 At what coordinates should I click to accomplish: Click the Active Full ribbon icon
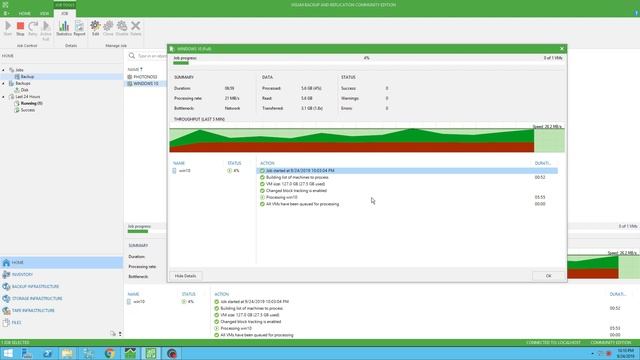(46, 31)
